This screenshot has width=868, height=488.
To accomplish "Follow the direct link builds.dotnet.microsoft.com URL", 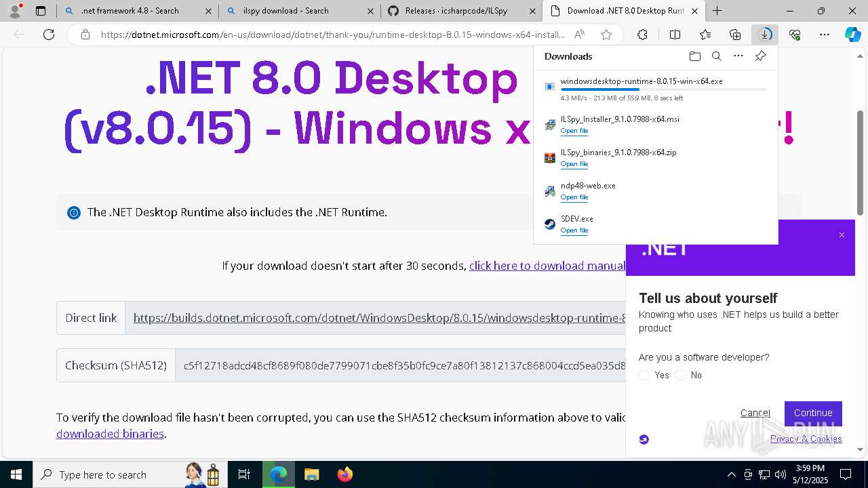I will (x=379, y=318).
